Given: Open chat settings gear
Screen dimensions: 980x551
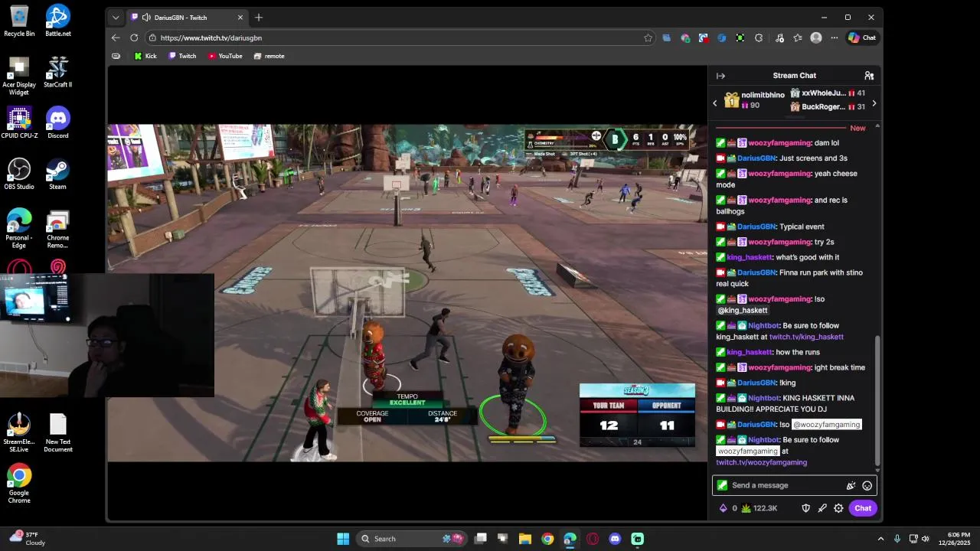Looking at the screenshot, I should [838, 508].
